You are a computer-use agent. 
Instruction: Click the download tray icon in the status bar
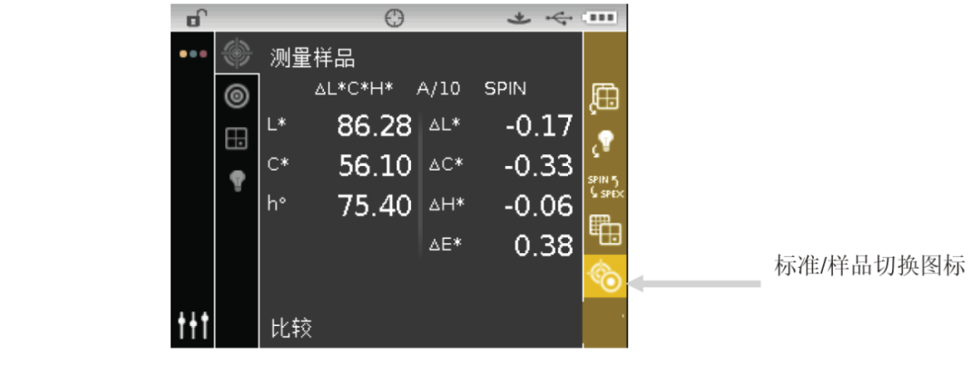519,19
